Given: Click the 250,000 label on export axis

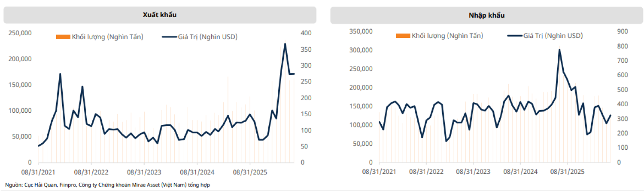Looking at the screenshot, I should tap(20, 33).
